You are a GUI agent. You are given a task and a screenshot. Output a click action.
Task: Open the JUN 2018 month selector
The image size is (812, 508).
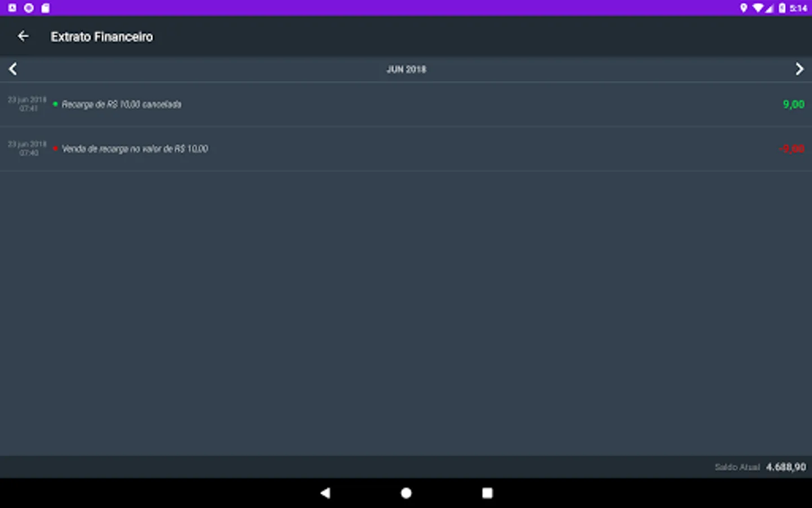coord(406,69)
